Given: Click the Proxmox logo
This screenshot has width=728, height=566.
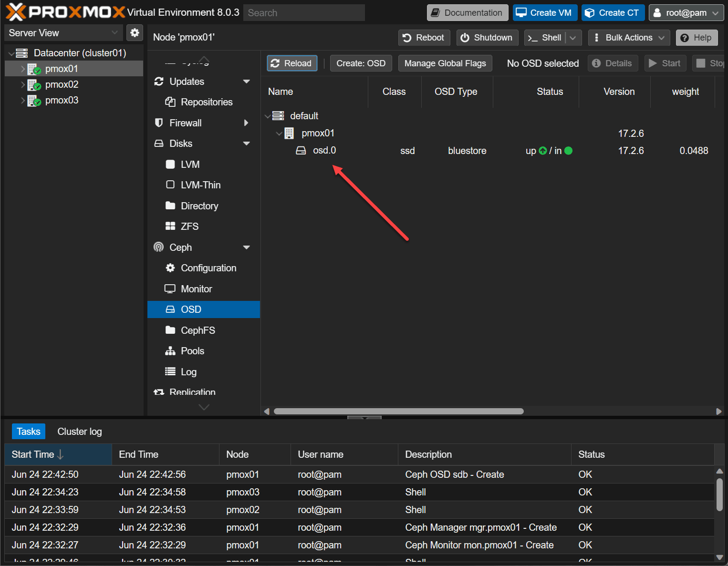Looking at the screenshot, I should pos(65,12).
